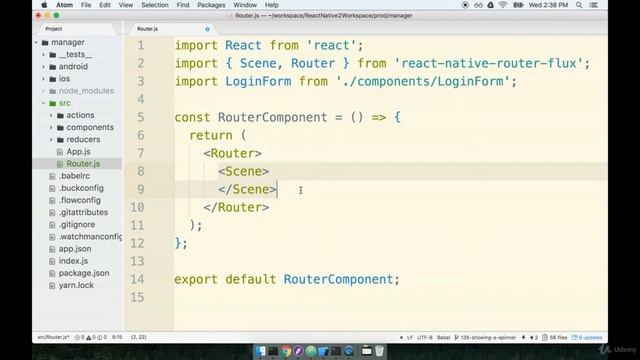Open package.json in the tree

click(x=84, y=273)
